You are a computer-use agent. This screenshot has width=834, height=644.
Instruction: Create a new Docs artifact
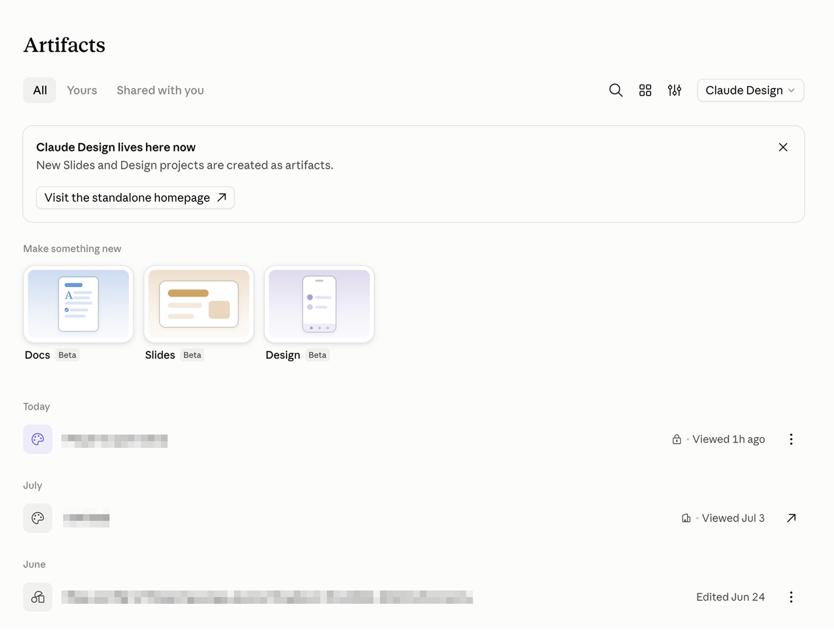(78, 304)
